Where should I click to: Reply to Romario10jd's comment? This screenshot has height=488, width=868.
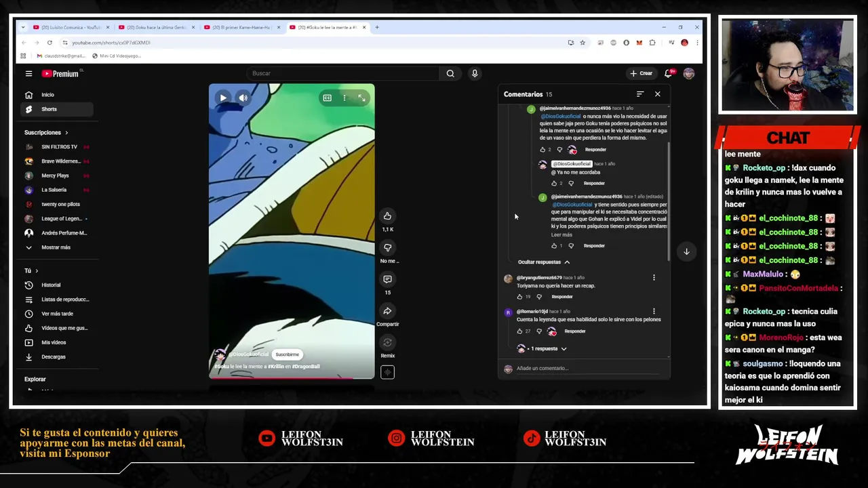tap(575, 331)
